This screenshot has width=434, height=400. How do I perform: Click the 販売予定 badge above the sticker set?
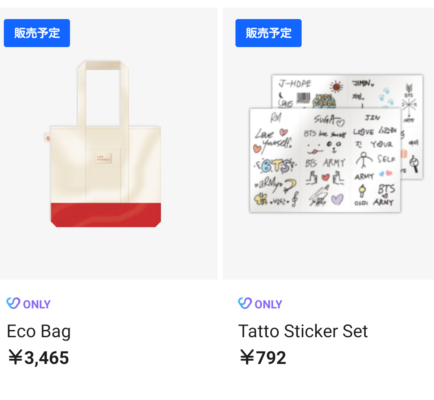[268, 33]
